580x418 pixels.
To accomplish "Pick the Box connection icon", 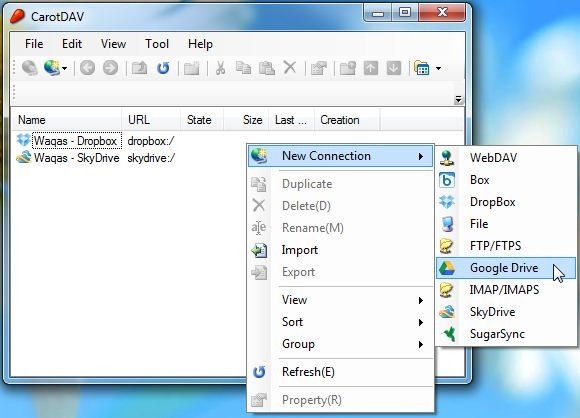I will pos(447,180).
